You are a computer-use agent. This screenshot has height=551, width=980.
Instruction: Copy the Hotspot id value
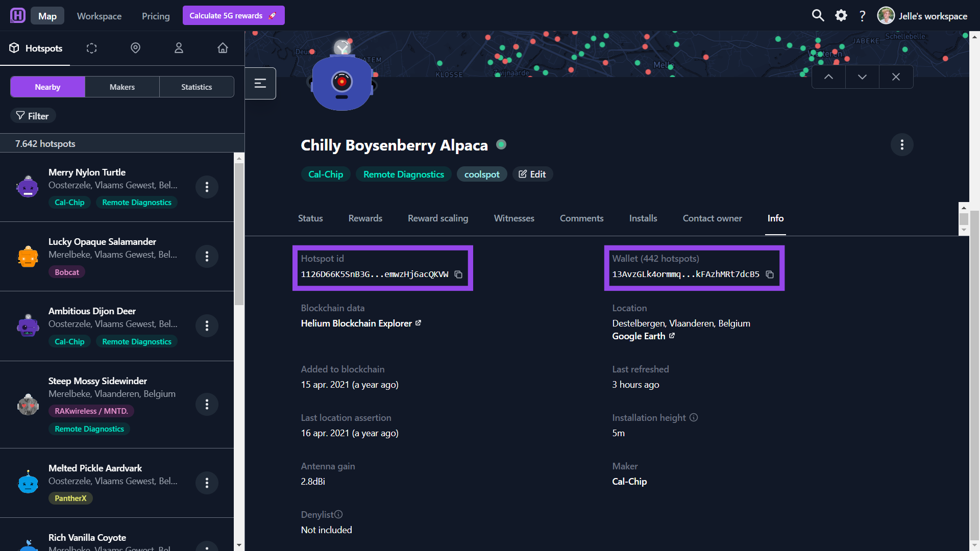(458, 274)
